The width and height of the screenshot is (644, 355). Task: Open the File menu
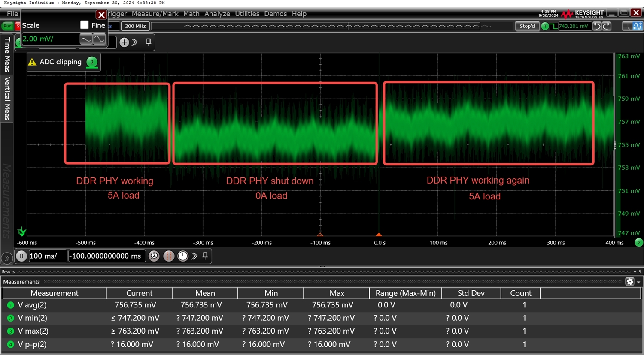[12, 14]
